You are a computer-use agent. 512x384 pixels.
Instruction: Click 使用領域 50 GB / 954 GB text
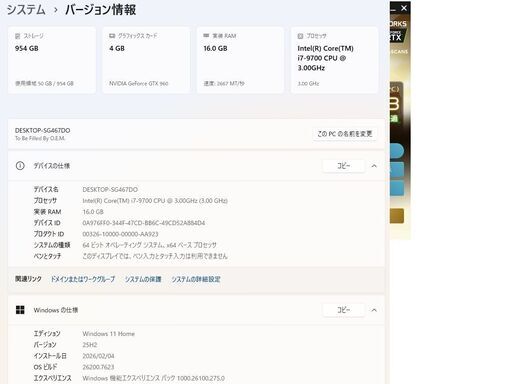[x=44, y=83]
